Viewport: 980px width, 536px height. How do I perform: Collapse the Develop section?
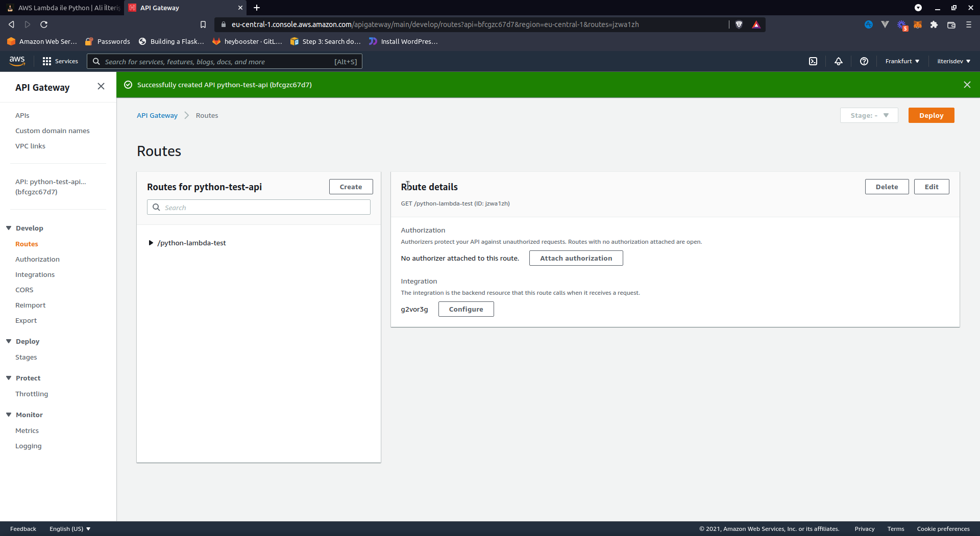point(9,228)
